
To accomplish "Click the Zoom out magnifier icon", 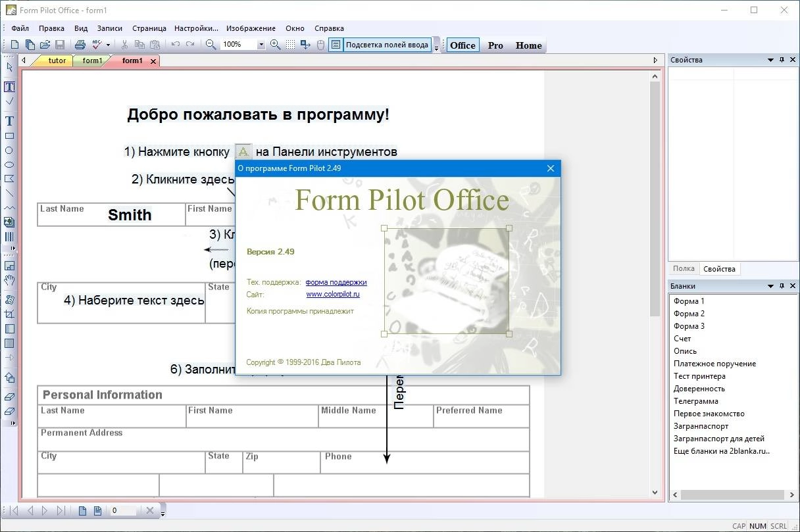I will click(211, 45).
